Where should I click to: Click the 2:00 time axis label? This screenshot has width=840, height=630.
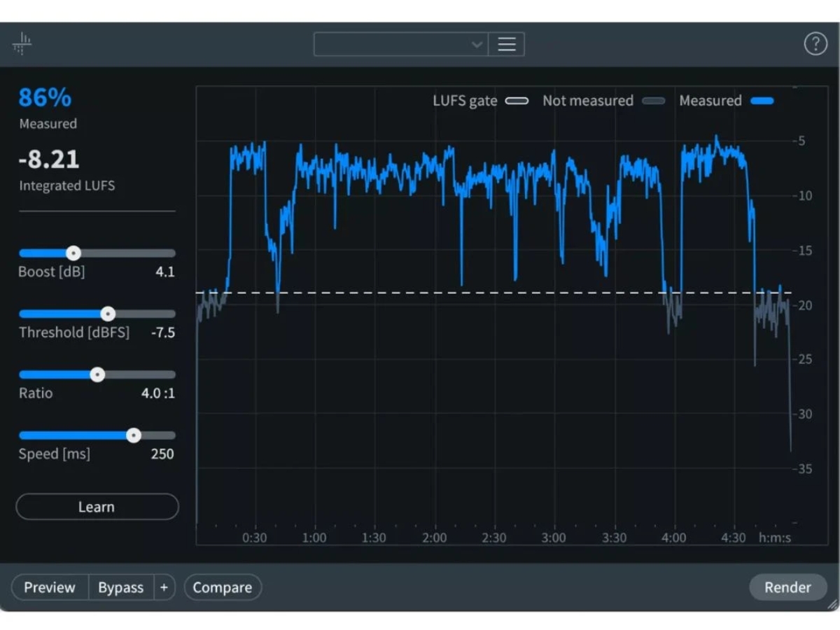tap(434, 538)
